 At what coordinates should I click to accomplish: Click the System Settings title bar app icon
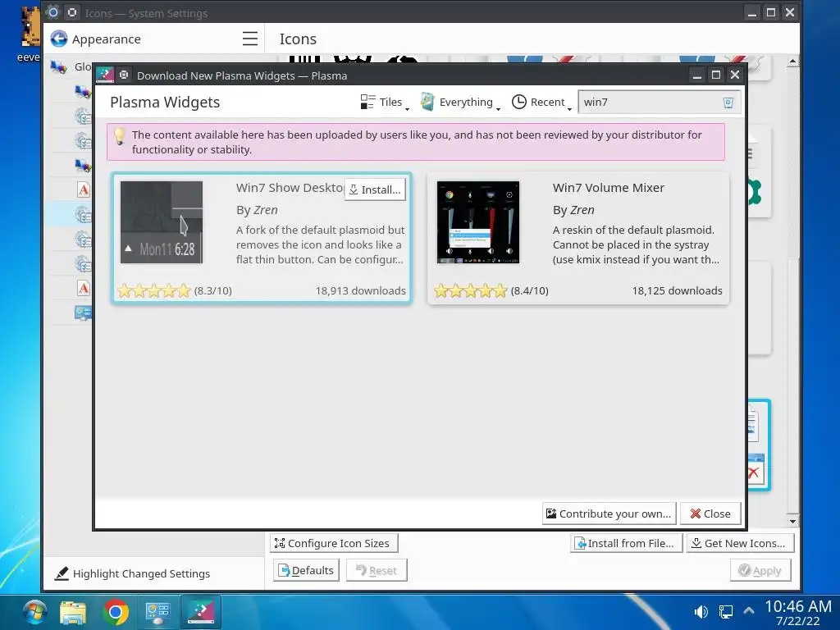pos(52,12)
